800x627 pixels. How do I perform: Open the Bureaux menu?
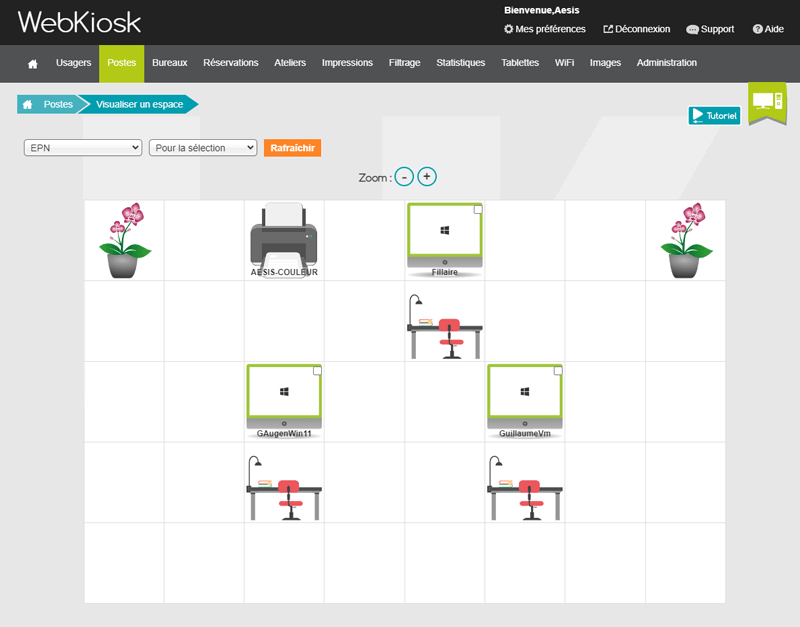click(170, 63)
